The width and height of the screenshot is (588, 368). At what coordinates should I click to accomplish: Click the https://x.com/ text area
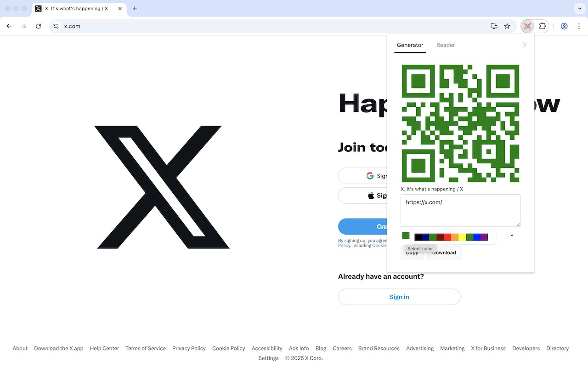[x=461, y=210]
